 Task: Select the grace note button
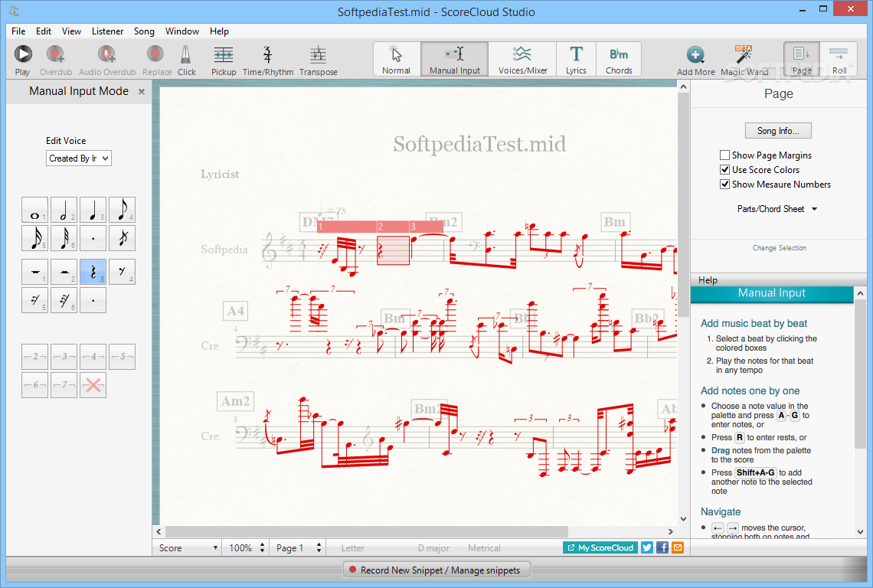pyautogui.click(x=122, y=238)
